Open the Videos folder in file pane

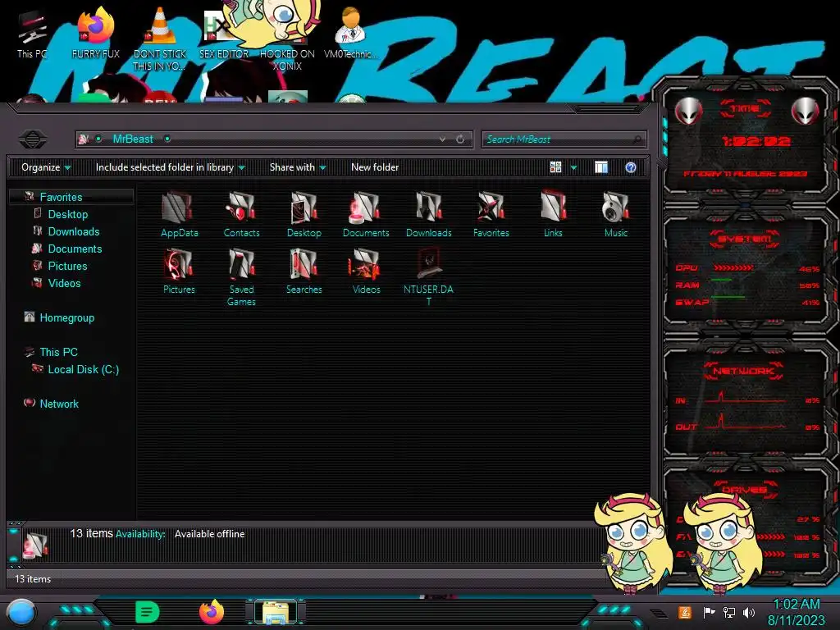(x=366, y=271)
